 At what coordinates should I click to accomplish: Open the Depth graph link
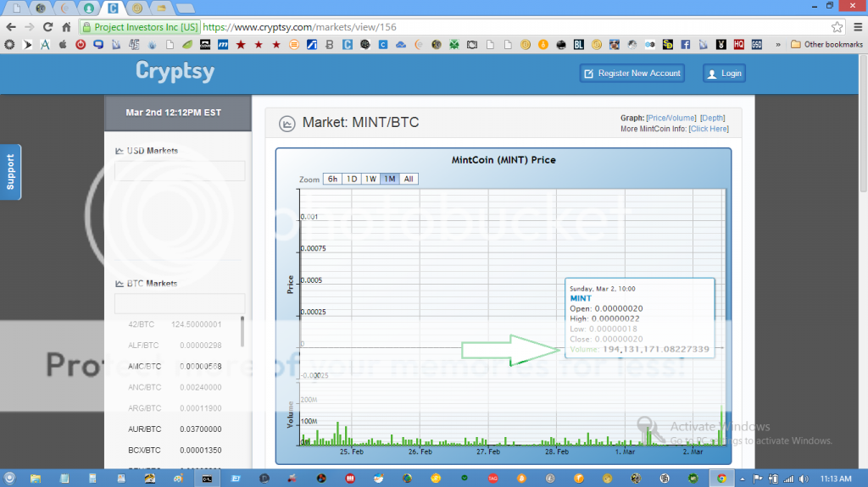click(712, 118)
